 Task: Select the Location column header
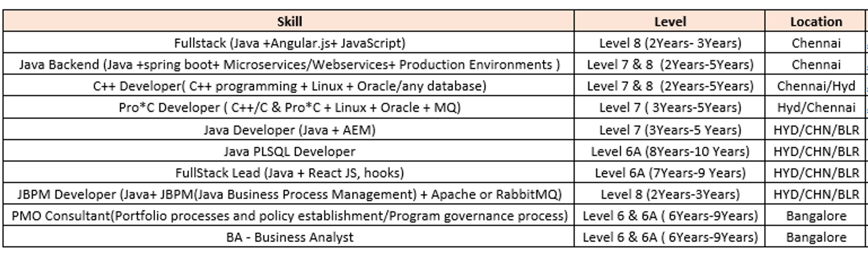[815, 21]
